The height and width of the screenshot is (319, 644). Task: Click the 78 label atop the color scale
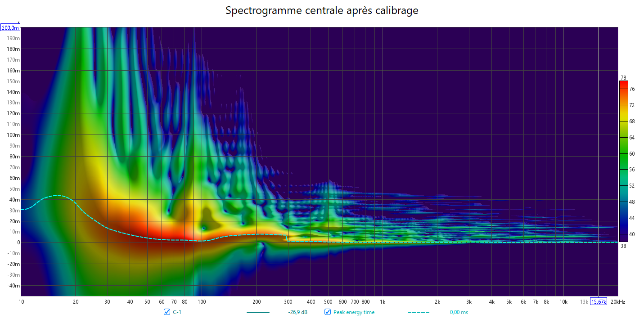[x=623, y=78]
